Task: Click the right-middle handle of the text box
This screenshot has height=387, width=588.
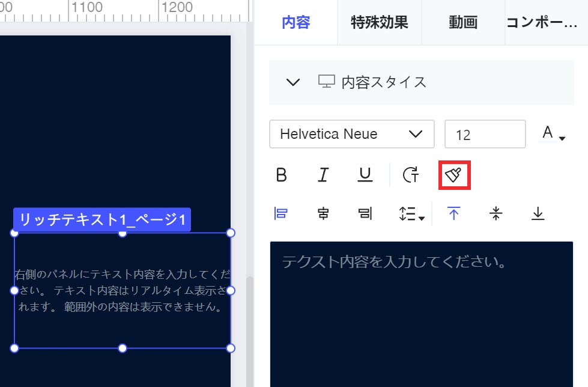Action: [231, 290]
